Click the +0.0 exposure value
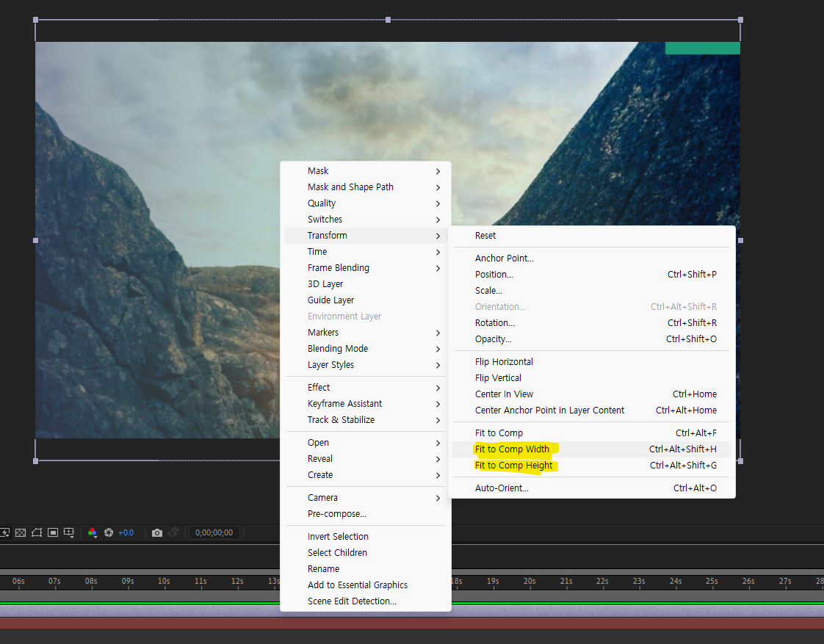 click(126, 532)
